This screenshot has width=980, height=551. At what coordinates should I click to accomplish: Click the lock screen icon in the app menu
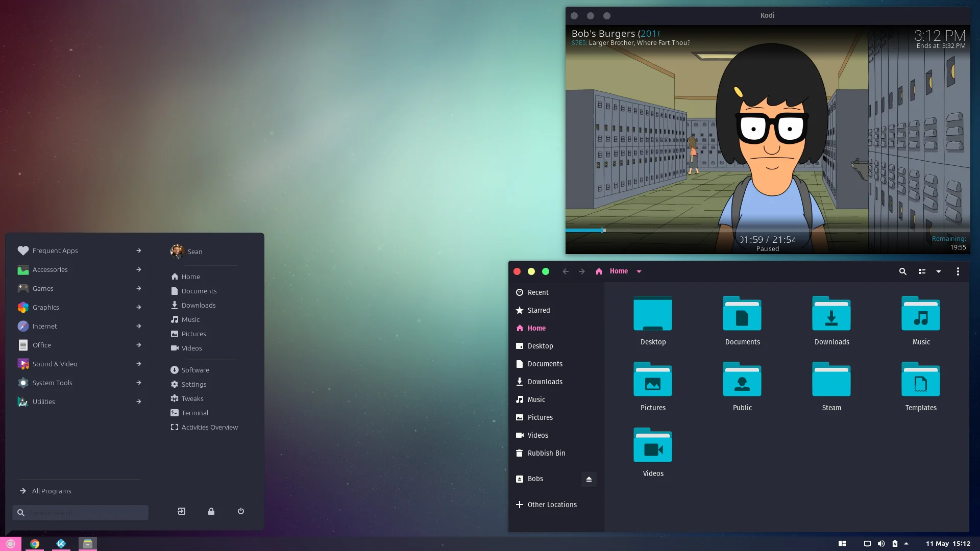point(211,511)
